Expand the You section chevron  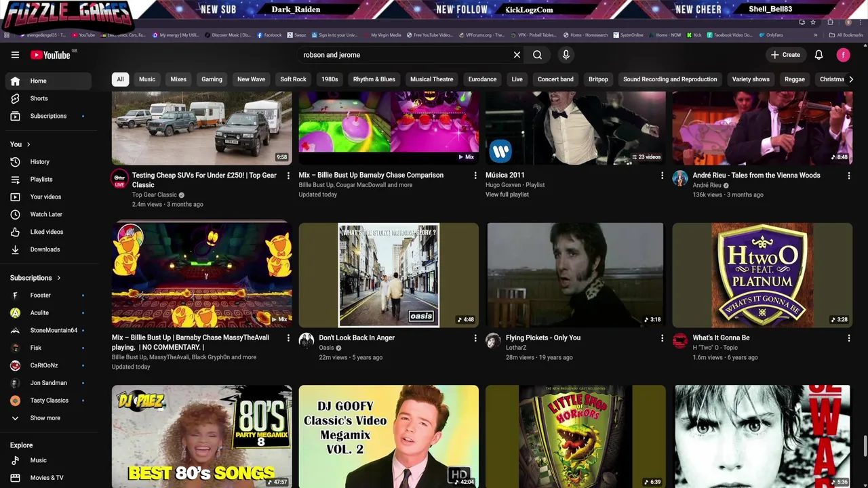pyautogui.click(x=28, y=144)
